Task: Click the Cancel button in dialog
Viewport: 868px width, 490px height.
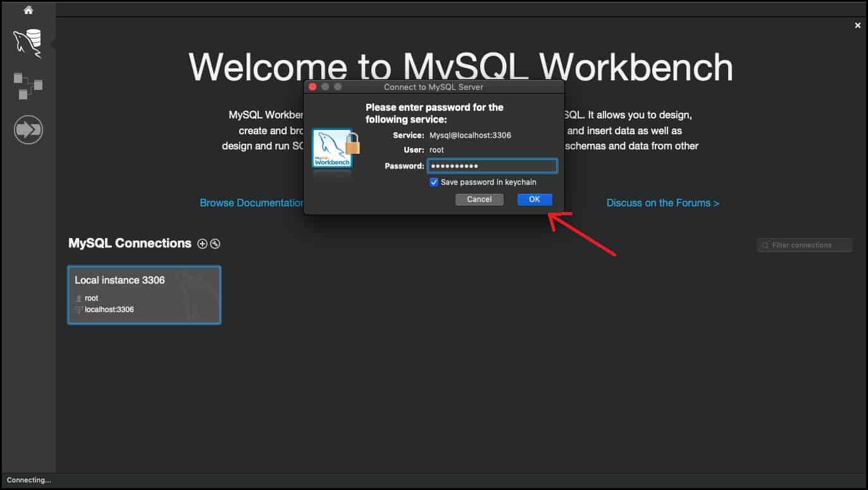Action: coord(479,199)
